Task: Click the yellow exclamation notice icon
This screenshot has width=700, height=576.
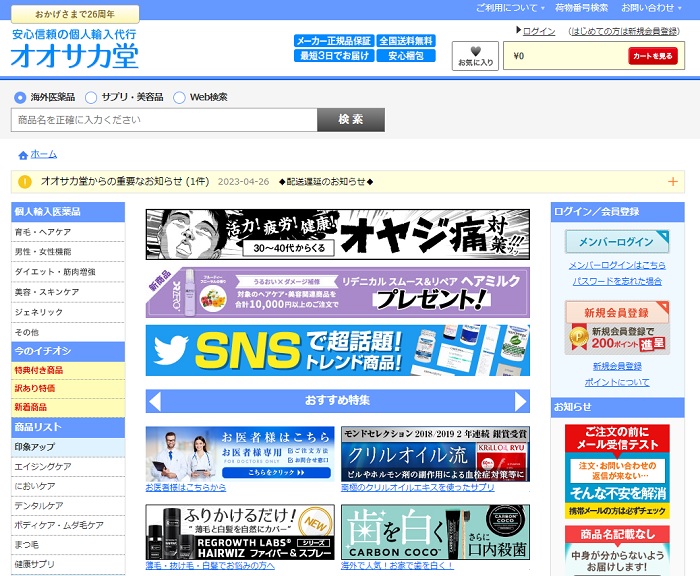Action: point(25,182)
